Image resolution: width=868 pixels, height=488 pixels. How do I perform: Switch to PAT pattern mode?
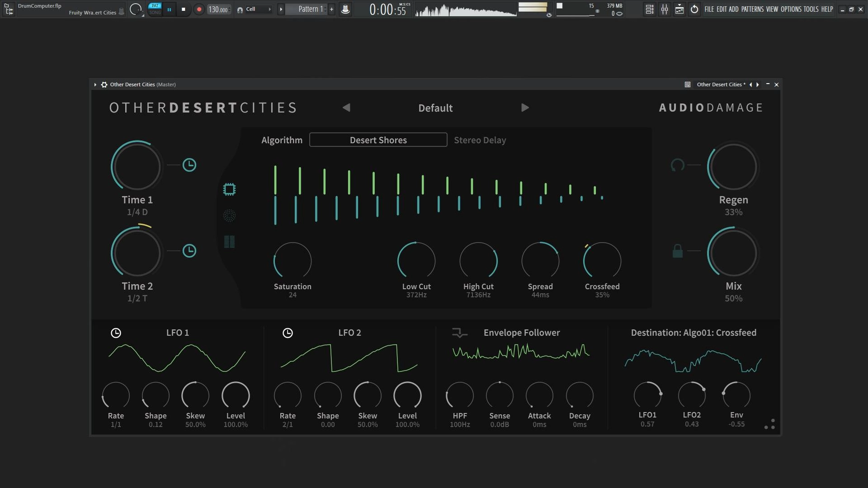[155, 6]
